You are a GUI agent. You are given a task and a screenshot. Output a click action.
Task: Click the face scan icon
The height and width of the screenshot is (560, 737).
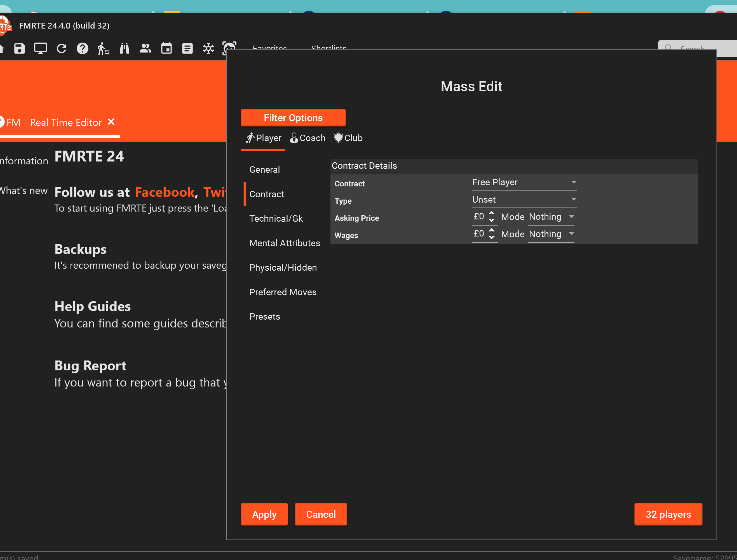[x=229, y=48]
